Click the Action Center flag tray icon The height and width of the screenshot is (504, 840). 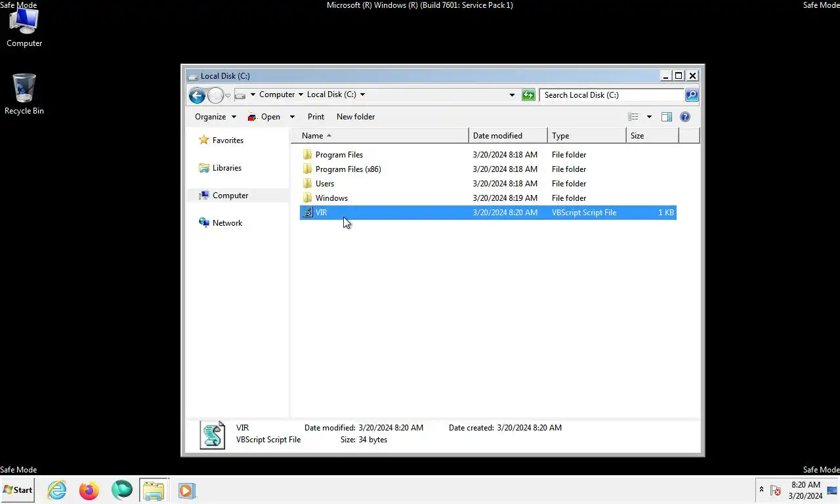(776, 490)
